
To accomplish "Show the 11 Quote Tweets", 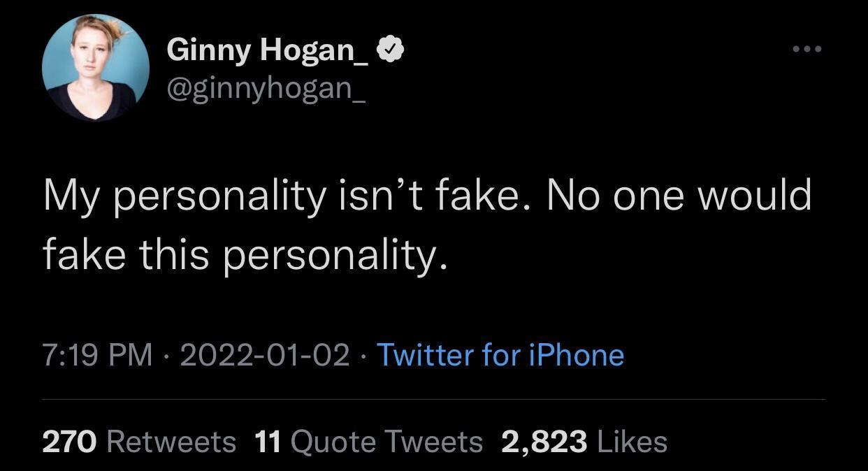I will click(368, 442).
